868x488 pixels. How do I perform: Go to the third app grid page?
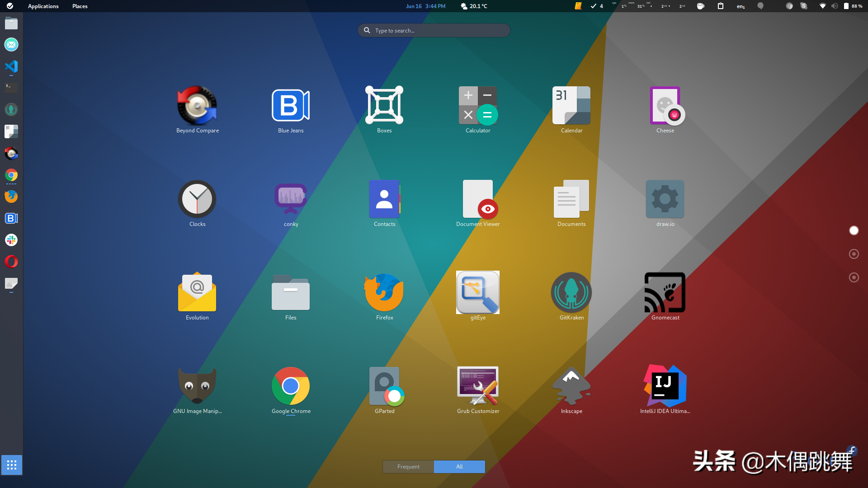click(854, 277)
